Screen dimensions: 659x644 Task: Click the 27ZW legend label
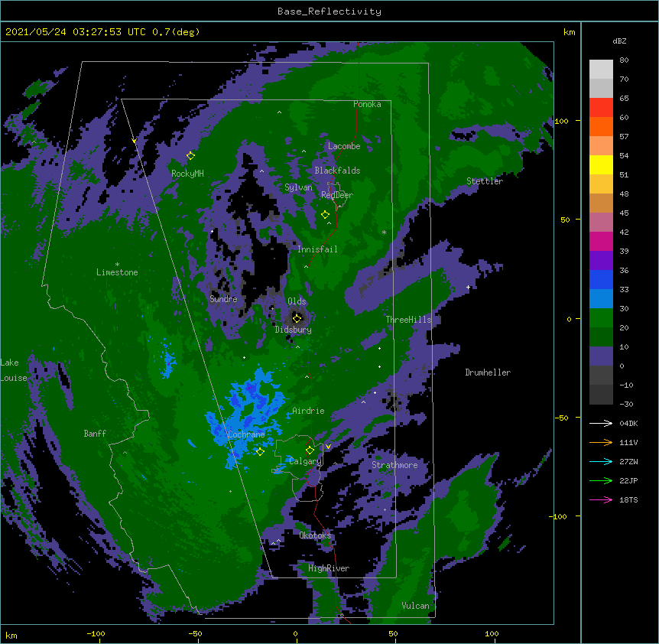(628, 461)
